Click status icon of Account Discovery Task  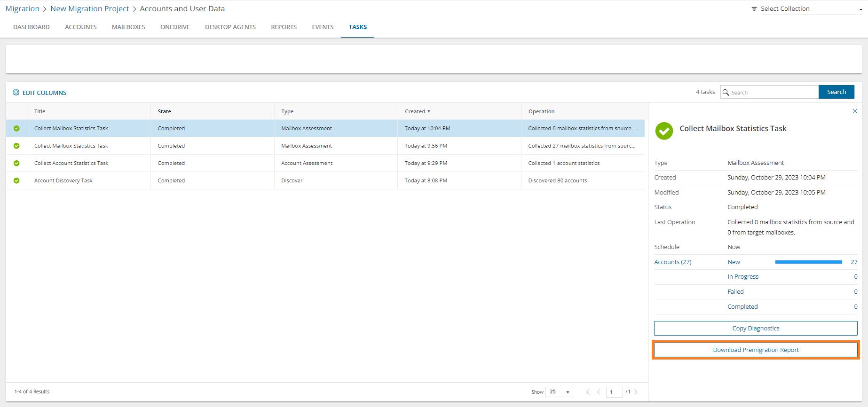[x=16, y=180]
